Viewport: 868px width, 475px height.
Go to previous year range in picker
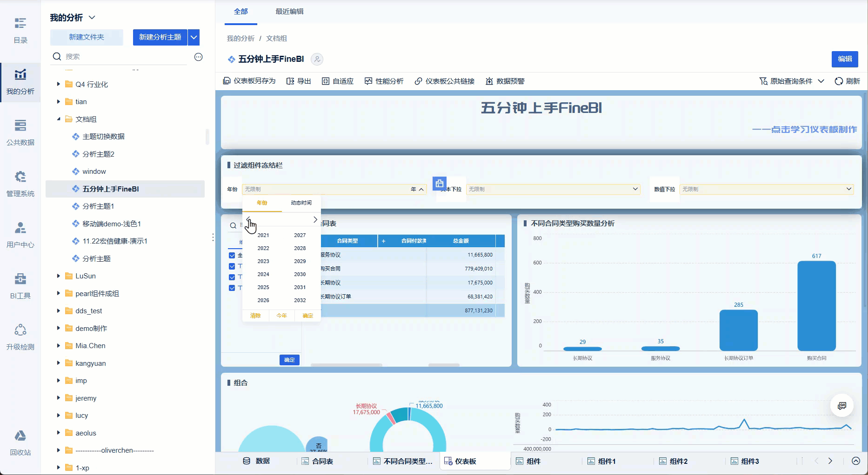pos(248,219)
